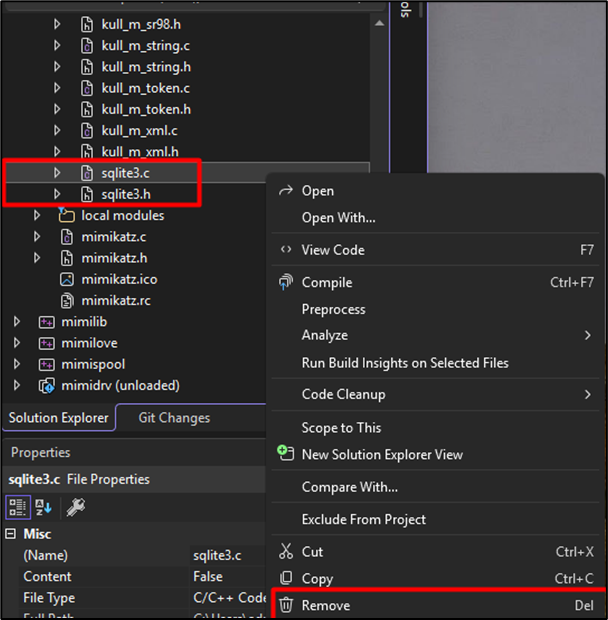608x620 pixels.
Task: Click the kull_m_sr98.h header file icon
Action: tap(87, 25)
